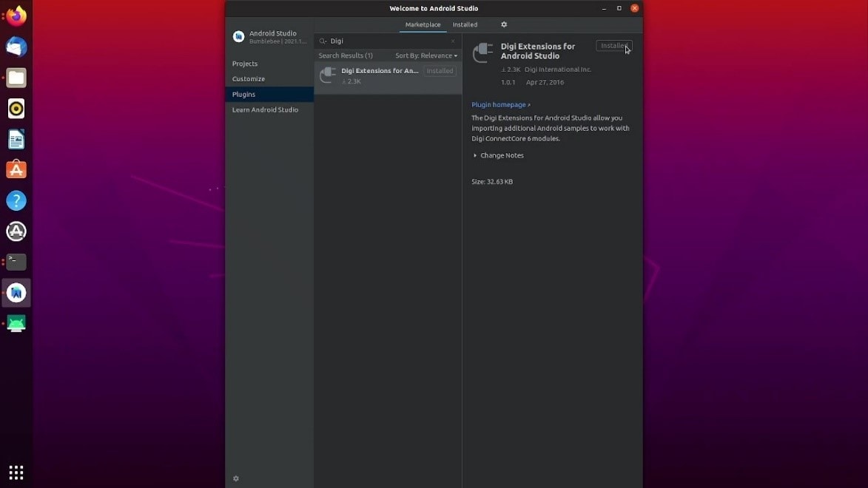Select Projects in the sidebar
The height and width of the screenshot is (488, 868).
tap(245, 64)
